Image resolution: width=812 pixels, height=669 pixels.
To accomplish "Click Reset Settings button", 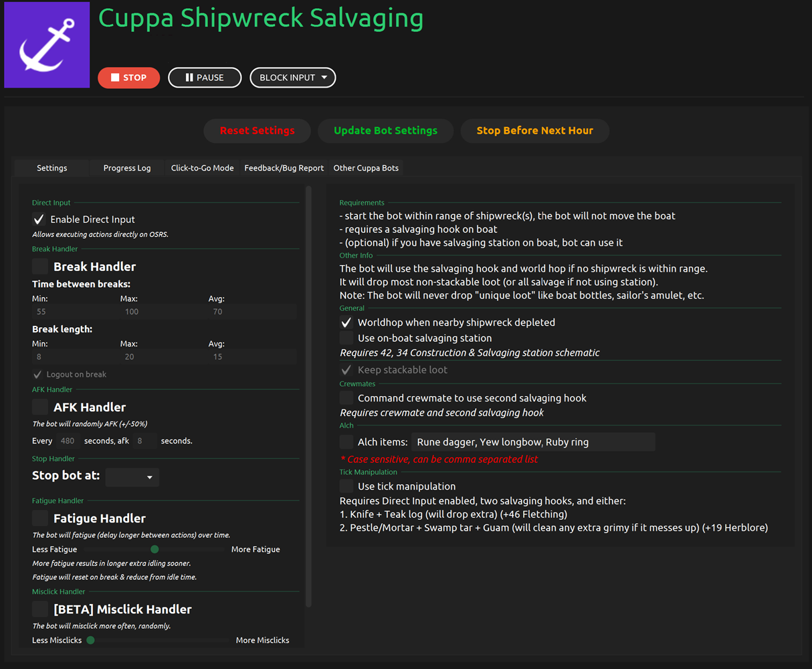I will coord(257,130).
